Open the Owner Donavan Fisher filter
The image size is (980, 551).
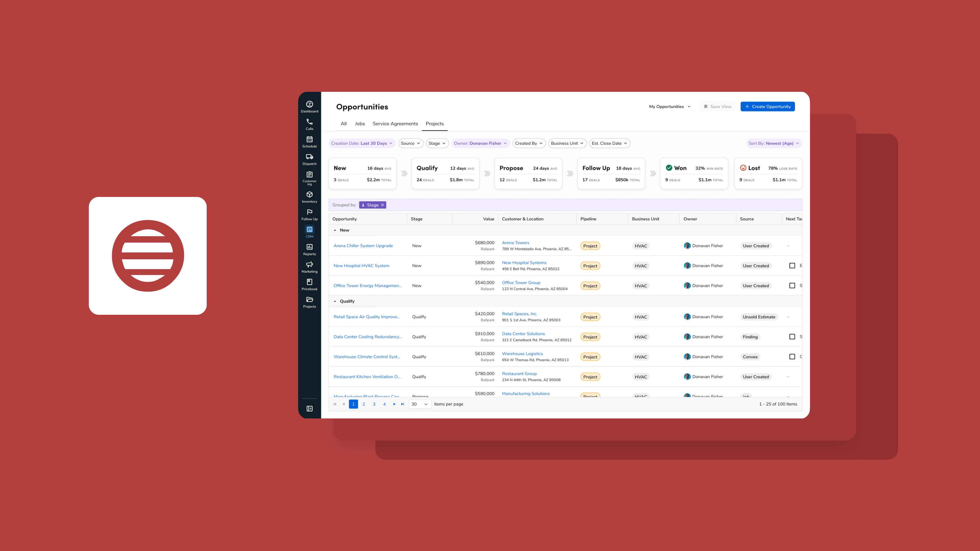(480, 143)
